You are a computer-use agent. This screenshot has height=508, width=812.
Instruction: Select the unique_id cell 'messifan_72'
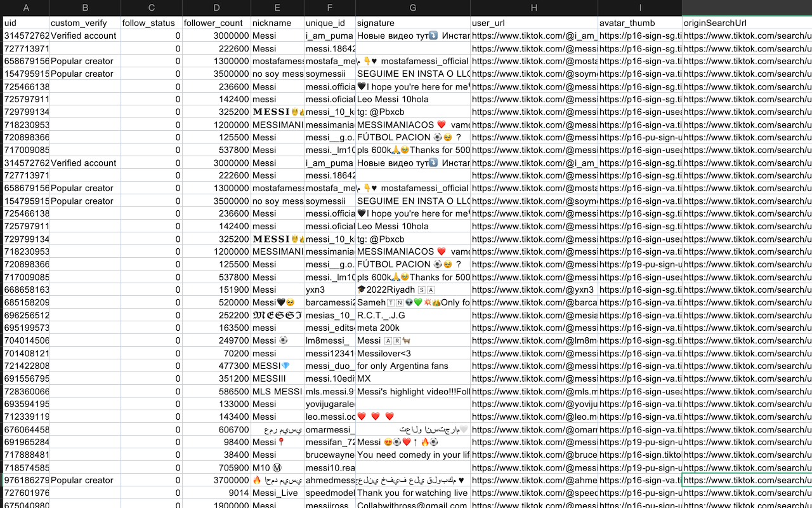point(330,442)
